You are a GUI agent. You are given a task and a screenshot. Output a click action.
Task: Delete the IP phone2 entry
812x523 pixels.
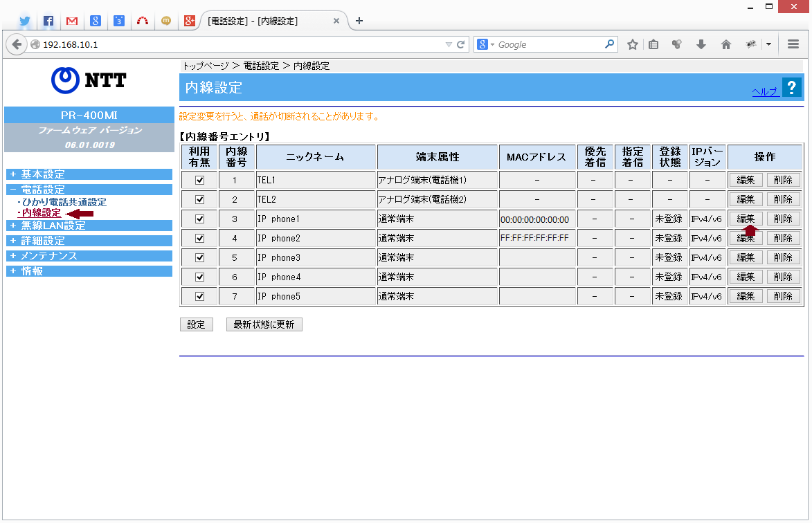[x=783, y=239]
